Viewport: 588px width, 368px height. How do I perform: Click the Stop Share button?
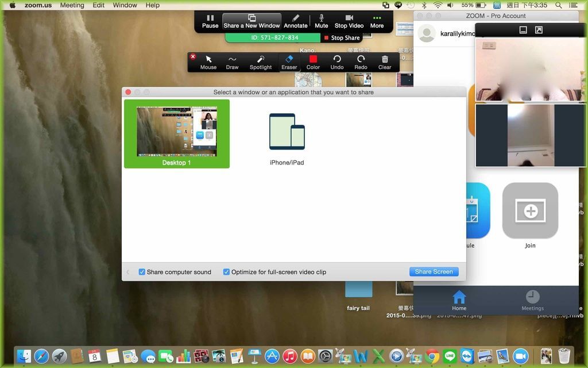[x=342, y=37]
